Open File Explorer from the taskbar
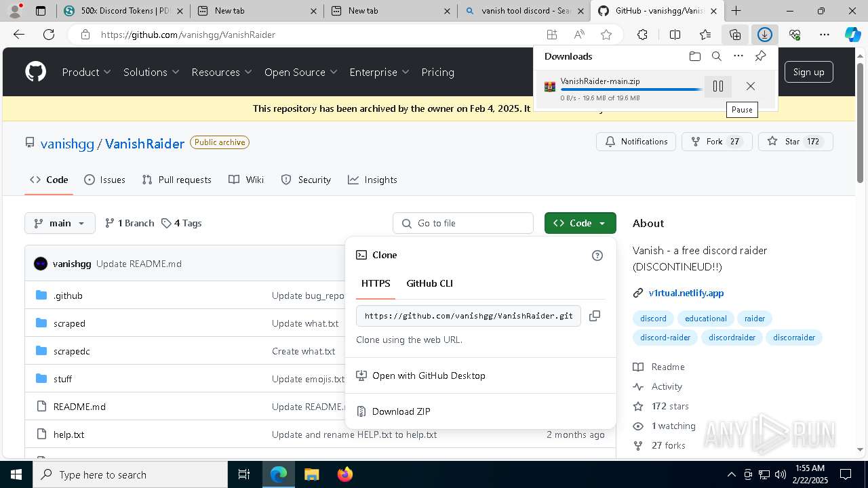 coord(311,474)
